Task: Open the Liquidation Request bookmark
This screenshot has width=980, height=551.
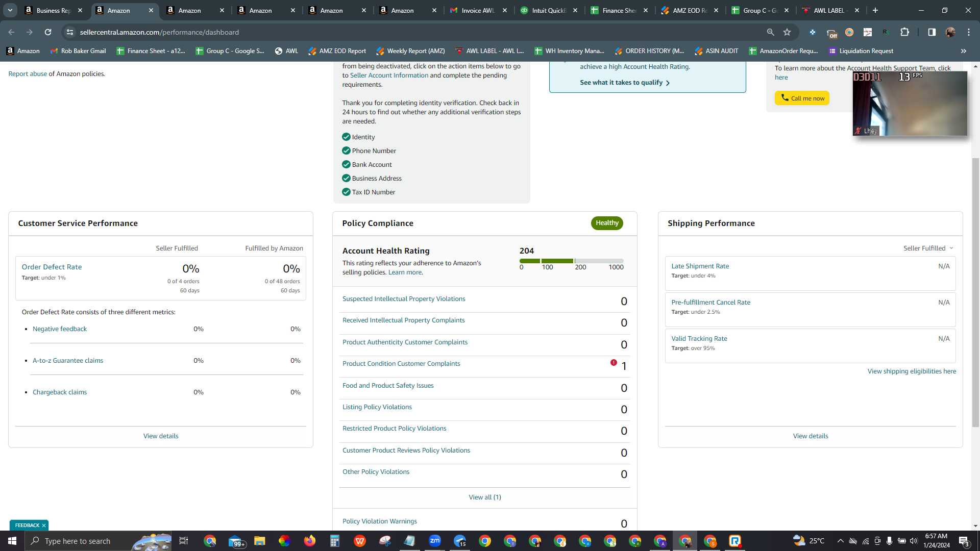Action: click(x=861, y=51)
